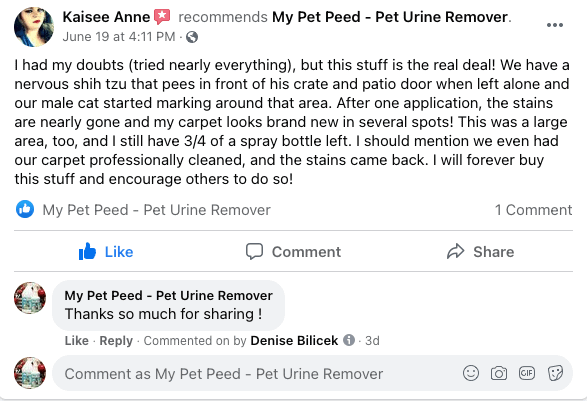Open Kaisee Anne's profile picture
587x401 pixels.
(x=34, y=27)
